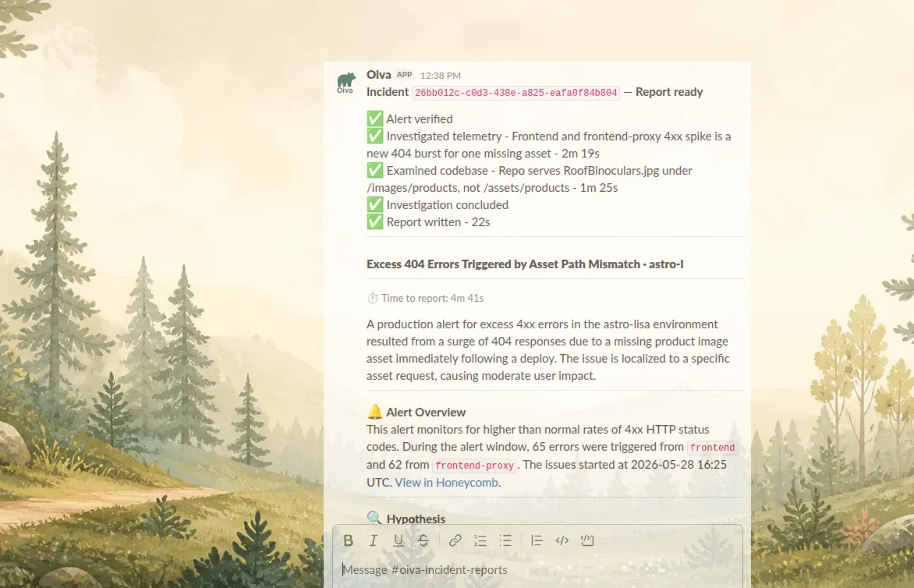Open the View in Honeycomb link
This screenshot has height=588, width=914.
447,483
